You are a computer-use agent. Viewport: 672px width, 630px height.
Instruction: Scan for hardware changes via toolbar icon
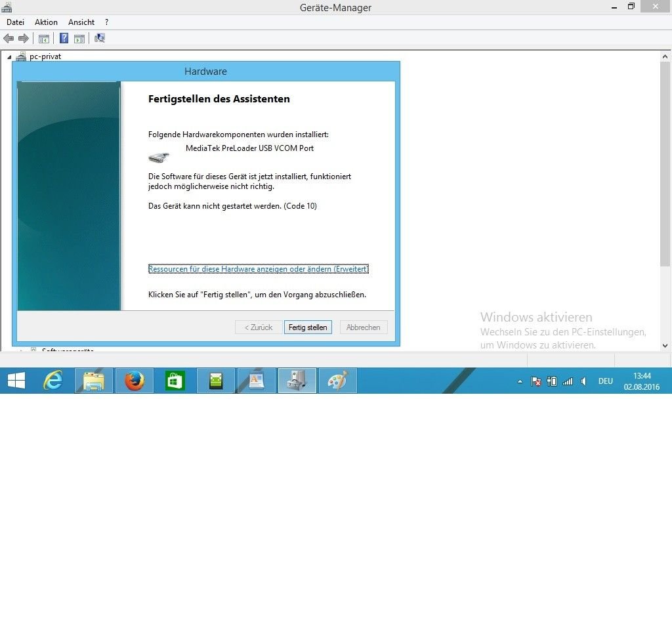point(100,39)
